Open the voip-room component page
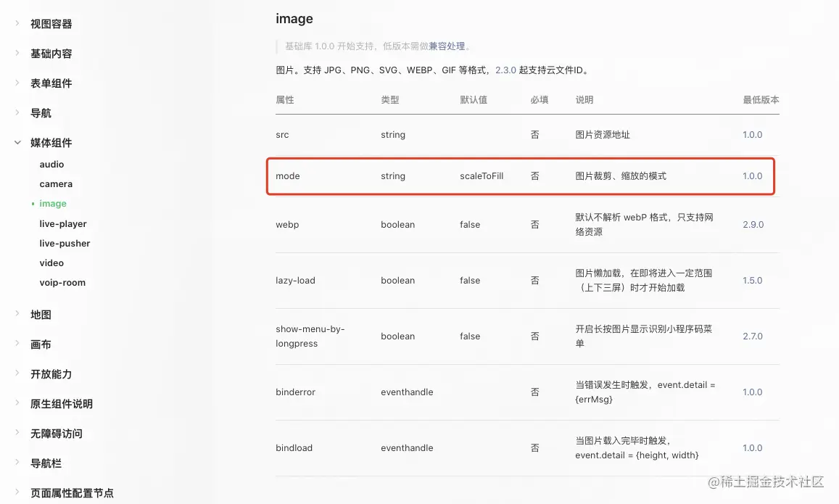 coord(62,283)
